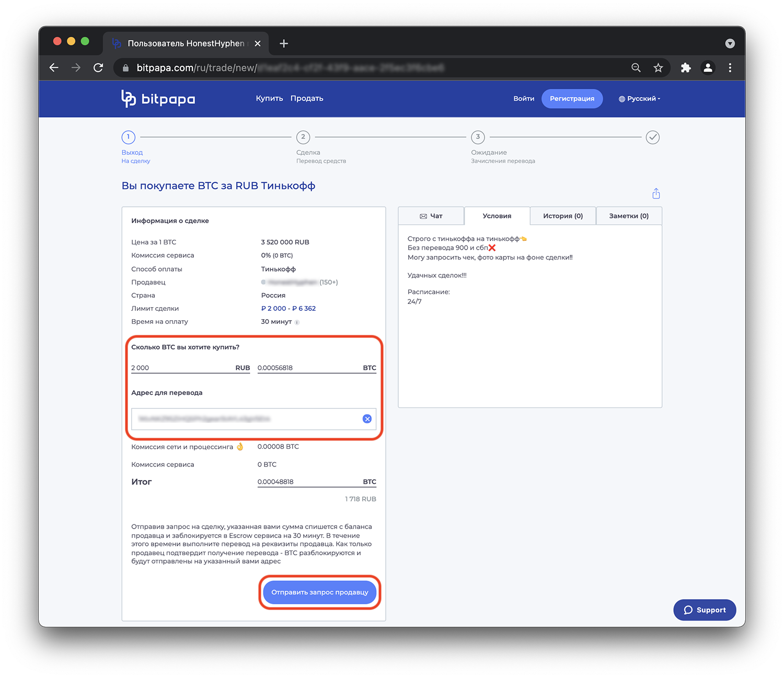Click the Войти login link
This screenshot has height=678, width=784.
(524, 98)
